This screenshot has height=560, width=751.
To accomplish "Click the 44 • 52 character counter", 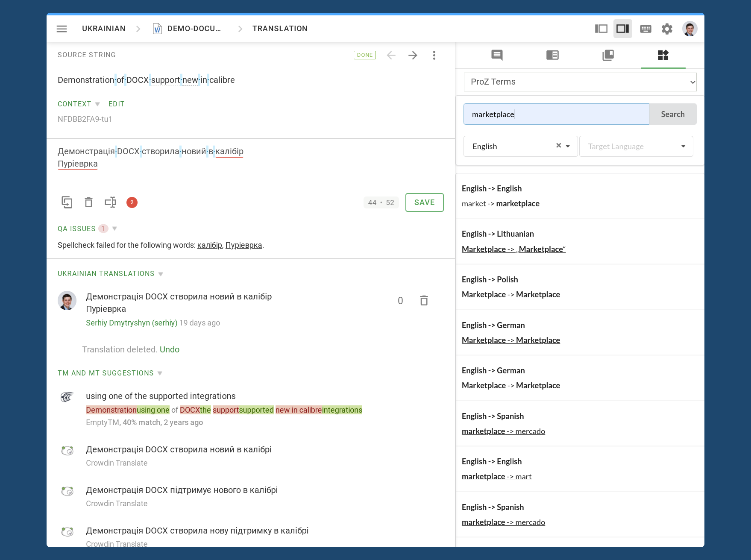I will tap(381, 202).
